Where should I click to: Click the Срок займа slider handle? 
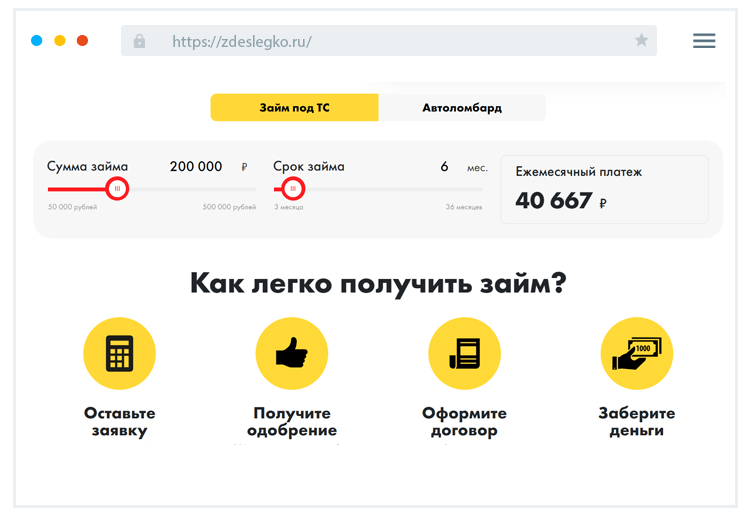(293, 189)
